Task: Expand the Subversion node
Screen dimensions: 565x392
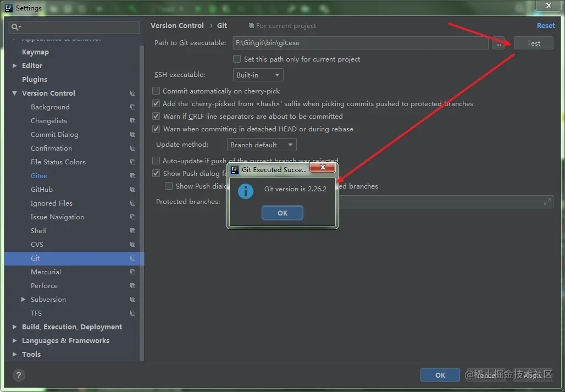Action: tap(24, 299)
